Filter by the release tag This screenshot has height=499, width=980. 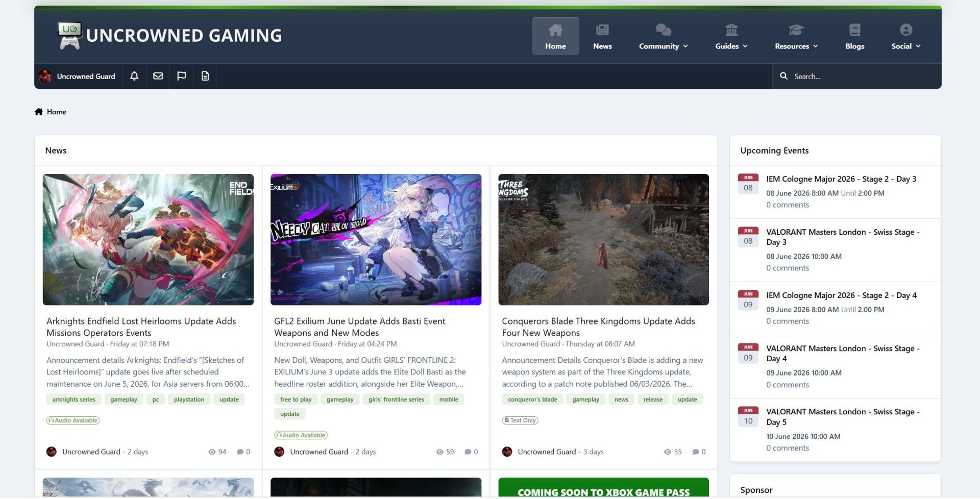[x=653, y=400]
